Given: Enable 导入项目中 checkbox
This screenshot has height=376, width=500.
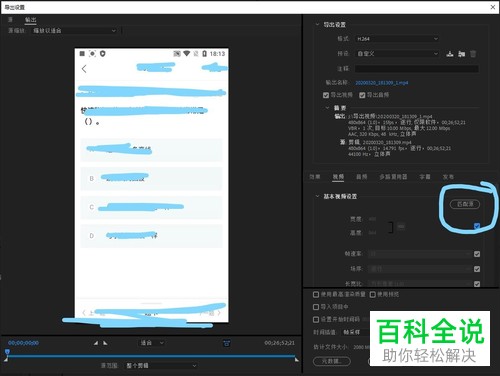Looking at the screenshot, I should (x=316, y=307).
